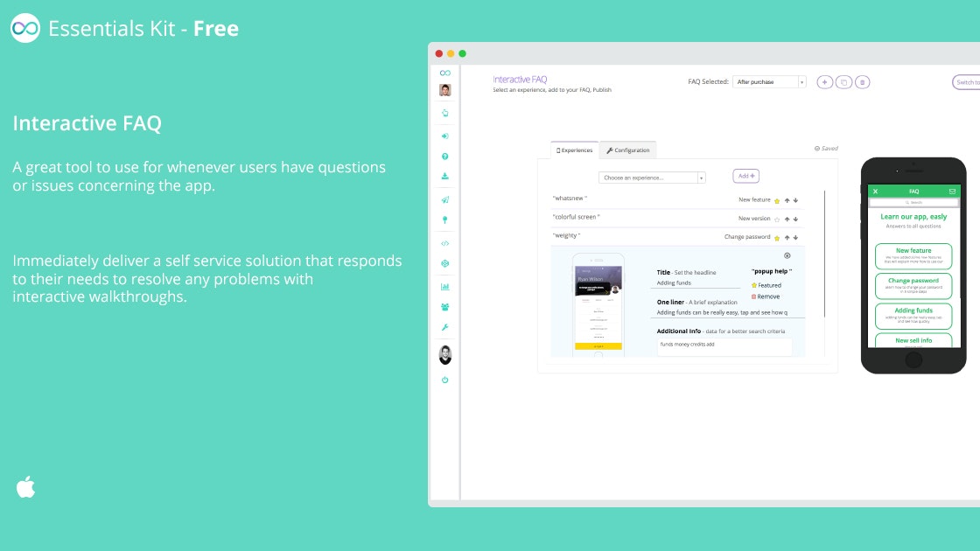Viewport: 980px width, 551px height.
Task: Click the mail envelope in phone FAQ header
Action: coord(953,192)
